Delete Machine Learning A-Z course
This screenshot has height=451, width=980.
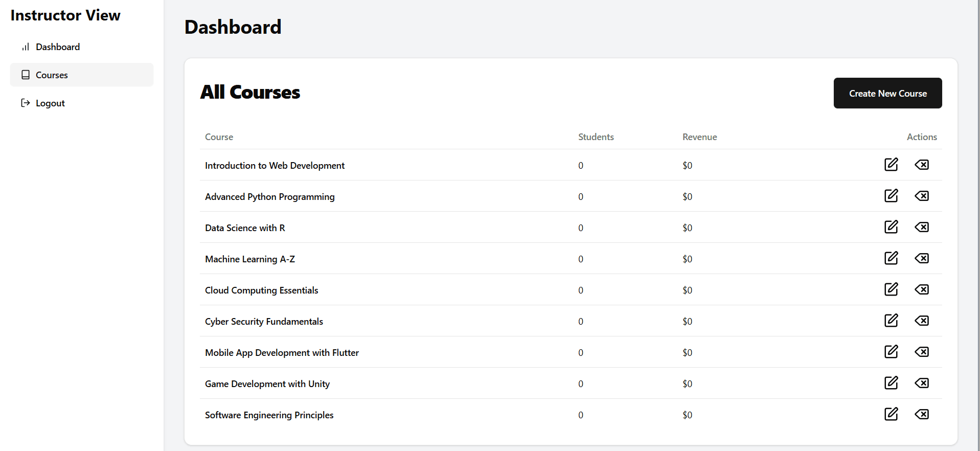[x=922, y=258]
